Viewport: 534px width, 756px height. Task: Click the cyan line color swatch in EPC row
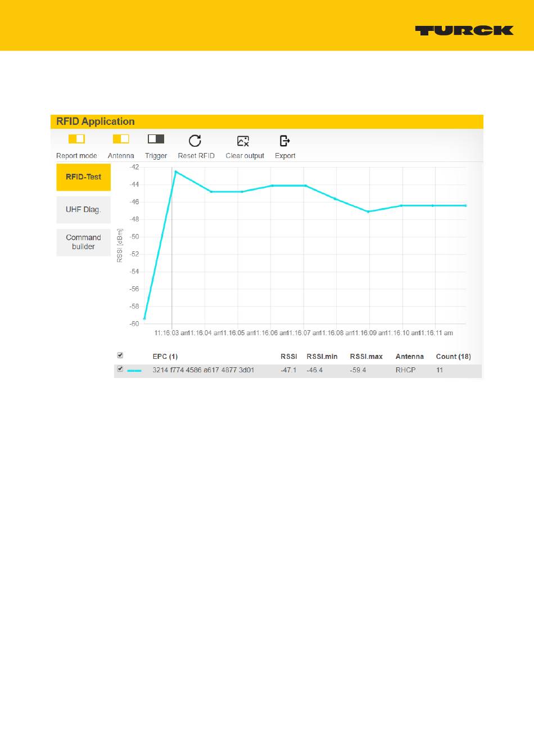(134, 371)
